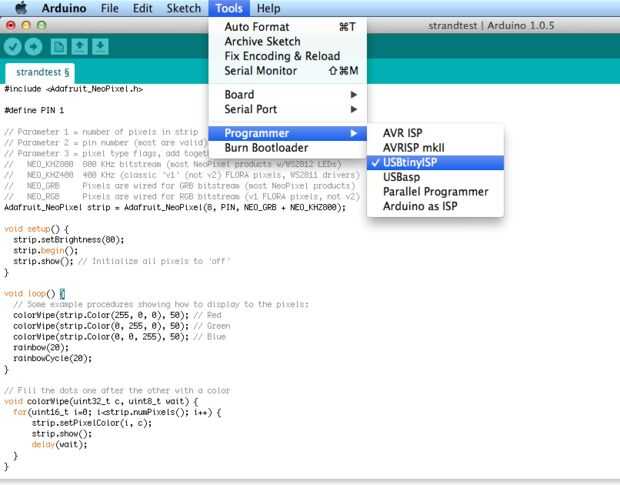This screenshot has height=485, width=620.
Task: Select Parallel Programmer option
Action: coord(435,192)
